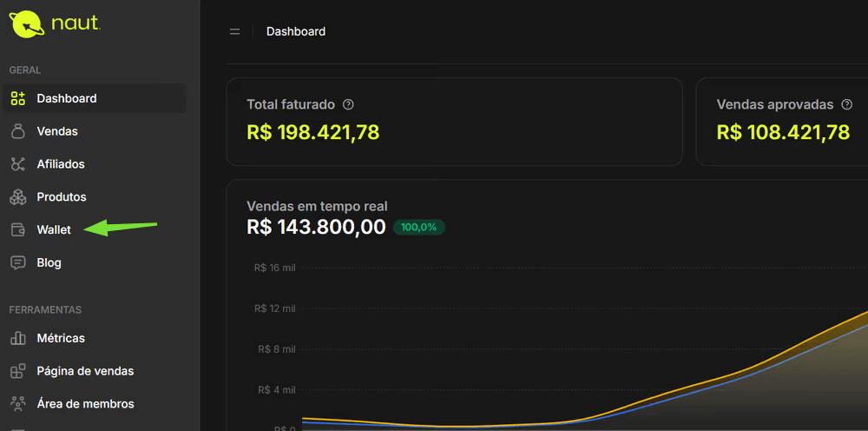
Task: Click the R$ 12 mil axis label
Action: 275,308
